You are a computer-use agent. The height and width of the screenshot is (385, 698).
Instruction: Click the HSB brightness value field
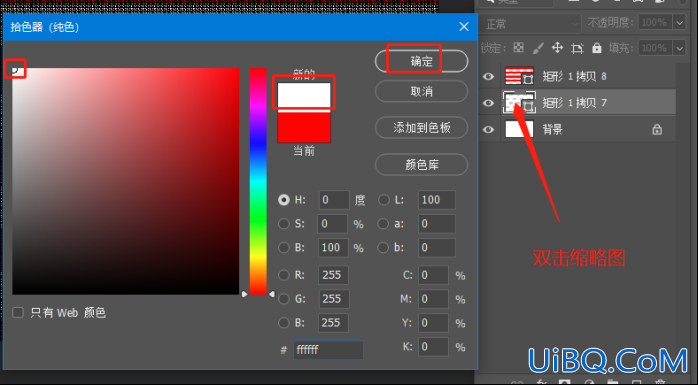tap(333, 247)
